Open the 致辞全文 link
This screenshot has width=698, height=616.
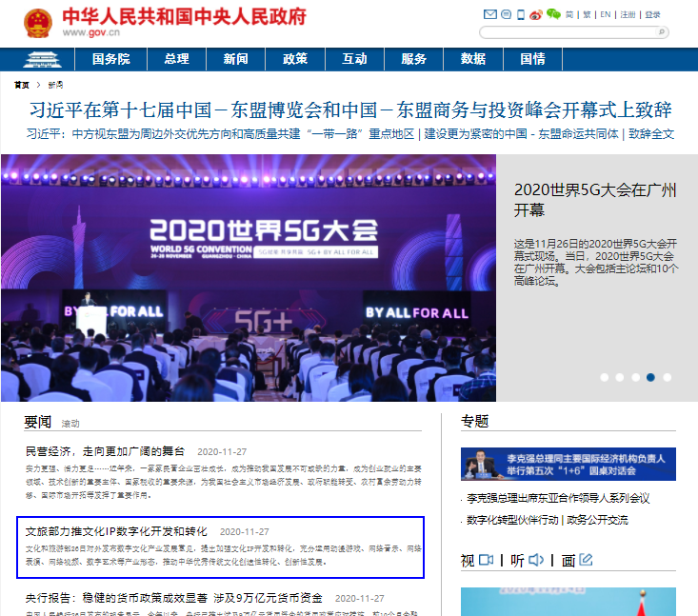tap(651, 134)
